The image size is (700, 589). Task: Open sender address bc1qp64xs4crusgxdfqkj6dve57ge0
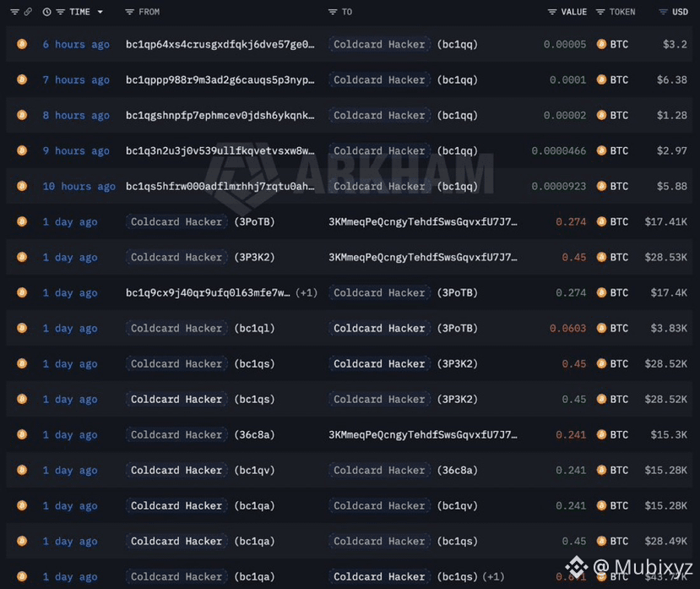click(x=220, y=44)
